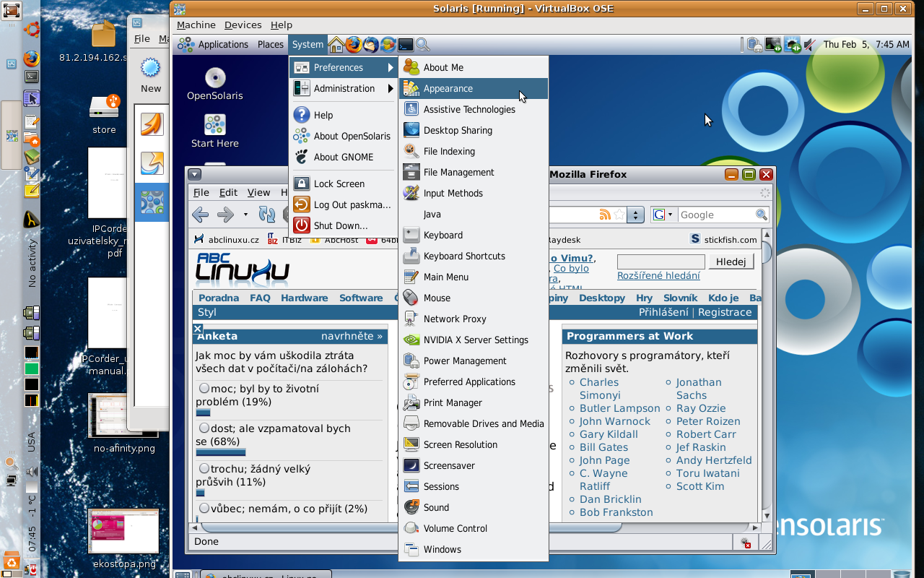The width and height of the screenshot is (924, 578).
Task: Select radio 'moc; byl by to životní problém'
Action: 204,389
